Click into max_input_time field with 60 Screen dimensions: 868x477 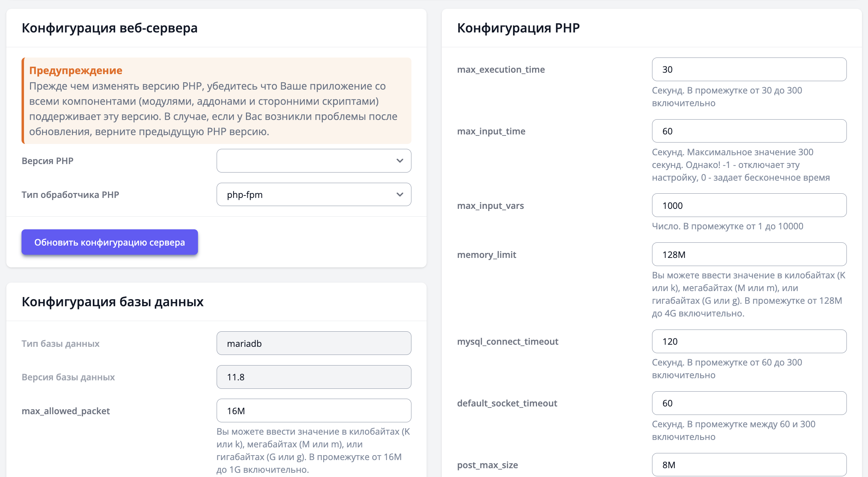[749, 131]
